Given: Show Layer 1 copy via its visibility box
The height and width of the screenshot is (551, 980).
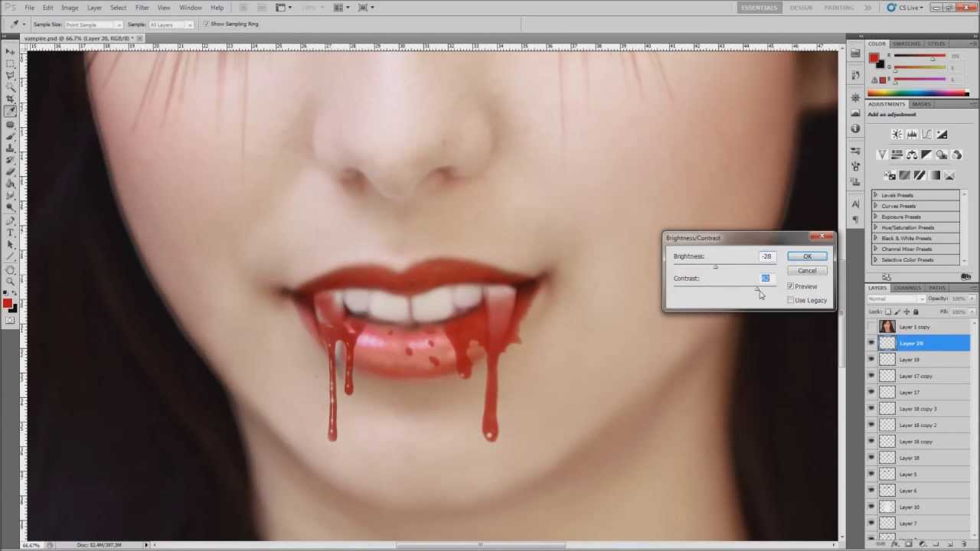Looking at the screenshot, I should [x=871, y=327].
